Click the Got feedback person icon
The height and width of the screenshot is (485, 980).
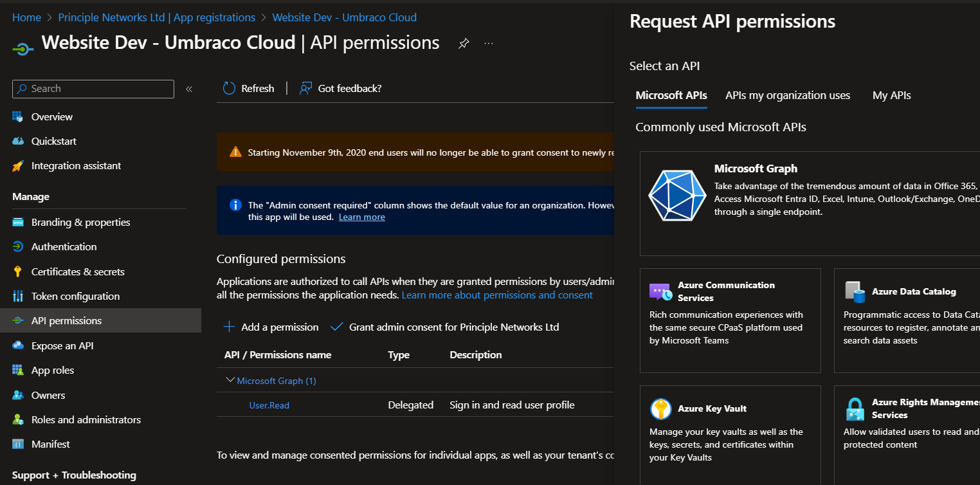coord(306,88)
